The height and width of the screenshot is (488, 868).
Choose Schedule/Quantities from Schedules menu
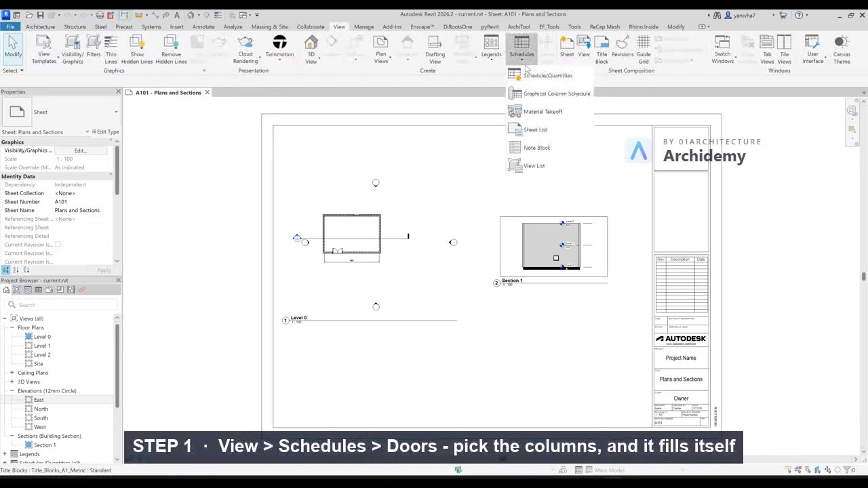coord(548,75)
